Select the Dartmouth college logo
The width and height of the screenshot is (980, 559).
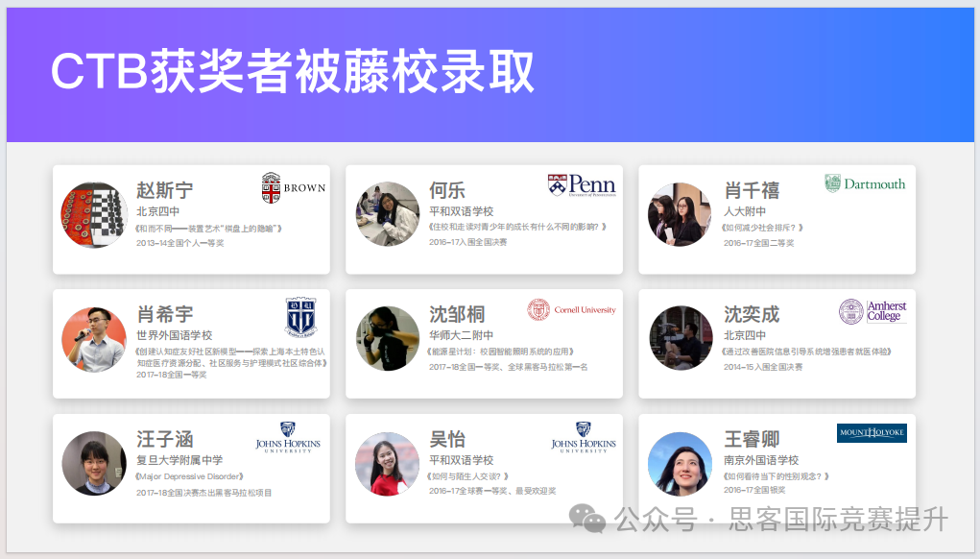tap(866, 184)
